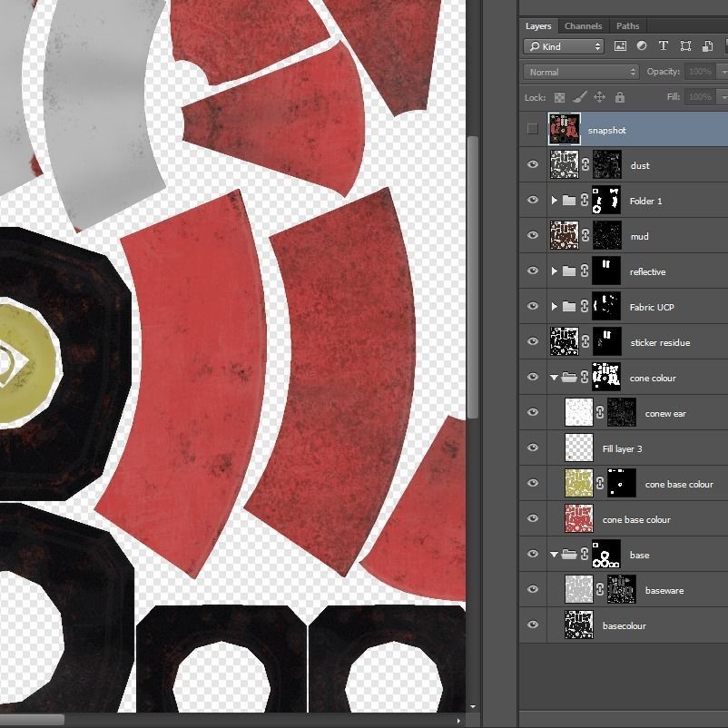Select red cone base colour layer thumbnail
Viewport: 728px width, 728px height.
pos(579,518)
